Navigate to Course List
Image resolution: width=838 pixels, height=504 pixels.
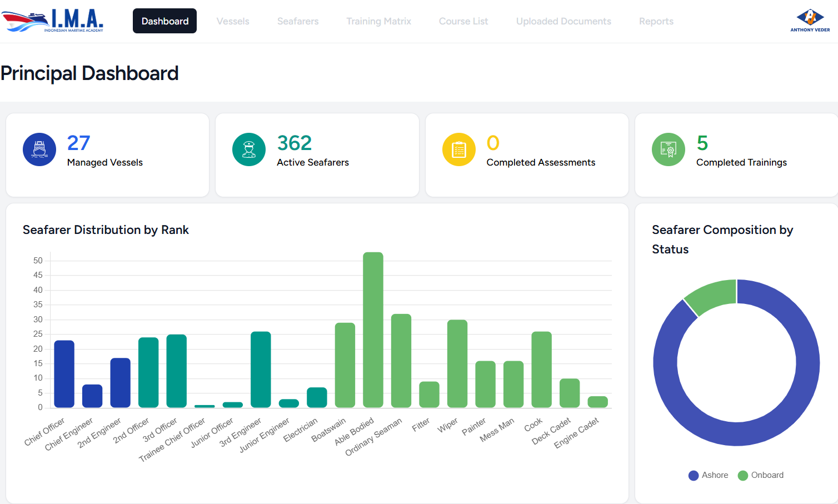click(x=463, y=21)
